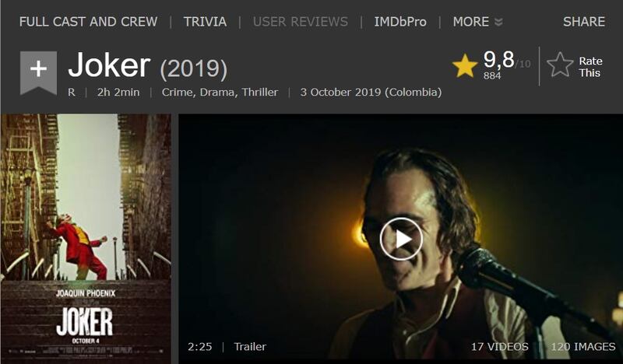This screenshot has width=623, height=364.
Task: Open the 17 VIDEOS gallery
Action: tap(499, 347)
